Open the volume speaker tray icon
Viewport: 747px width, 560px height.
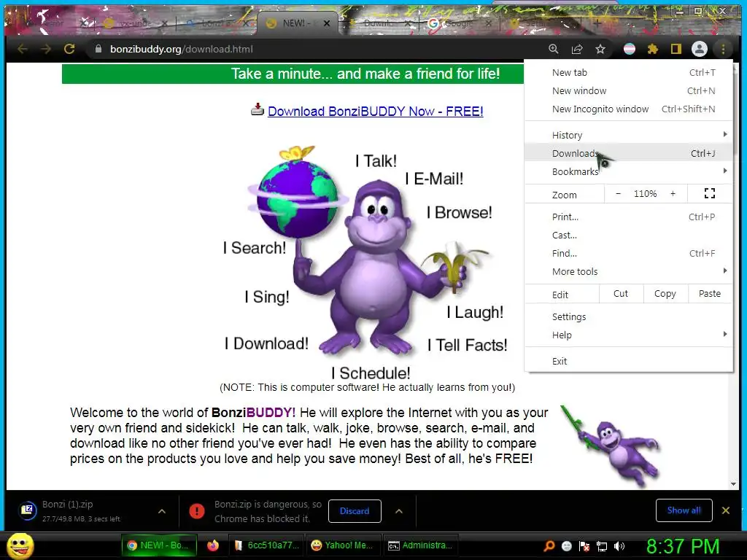[x=619, y=545]
